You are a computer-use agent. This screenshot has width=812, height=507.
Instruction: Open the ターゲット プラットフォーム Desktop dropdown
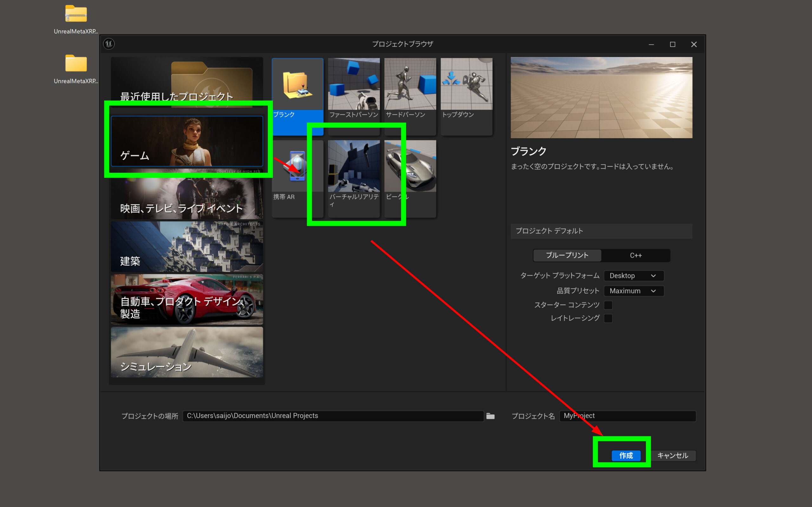point(633,276)
